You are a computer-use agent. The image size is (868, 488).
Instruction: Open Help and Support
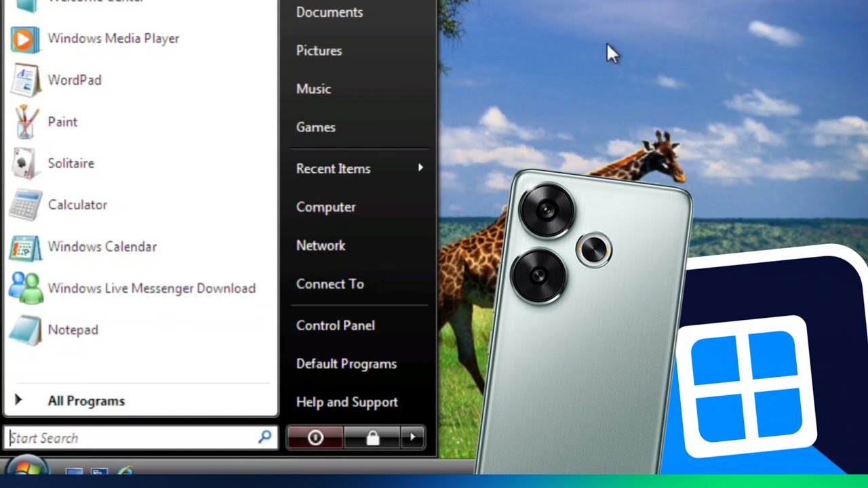(x=347, y=403)
